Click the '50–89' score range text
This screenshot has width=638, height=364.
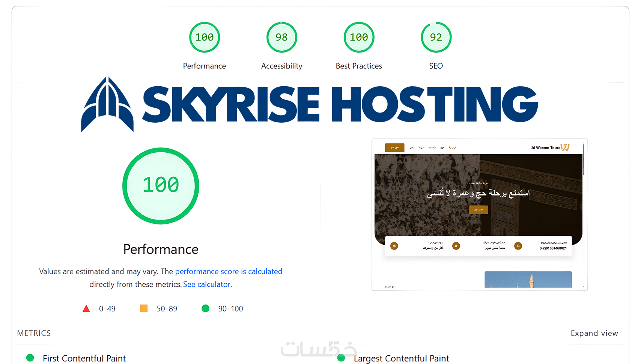[167, 308]
